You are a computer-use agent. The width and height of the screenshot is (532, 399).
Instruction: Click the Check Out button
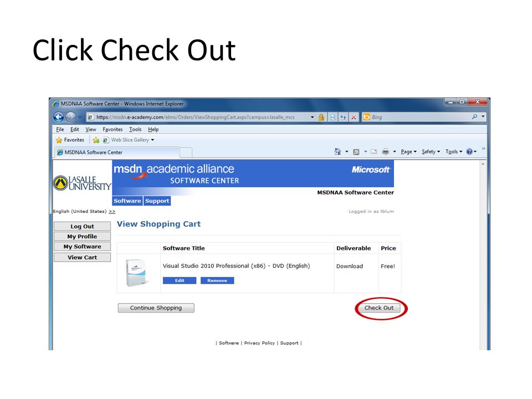[379, 308]
